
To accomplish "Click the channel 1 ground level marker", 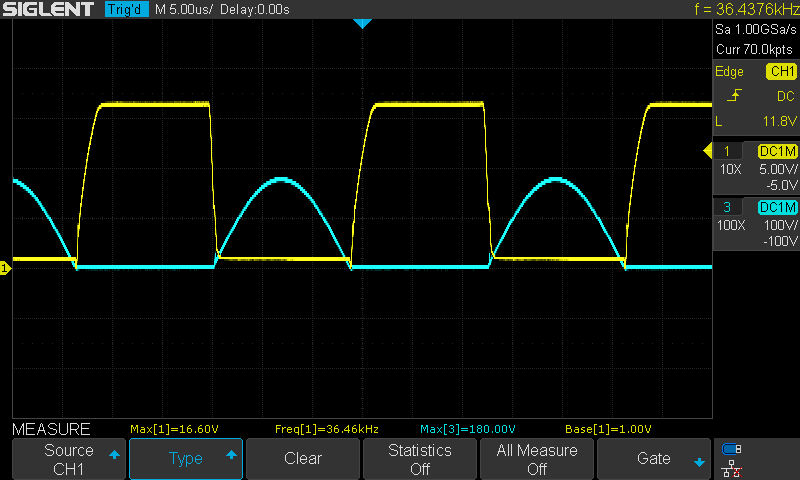I will [x=5, y=268].
